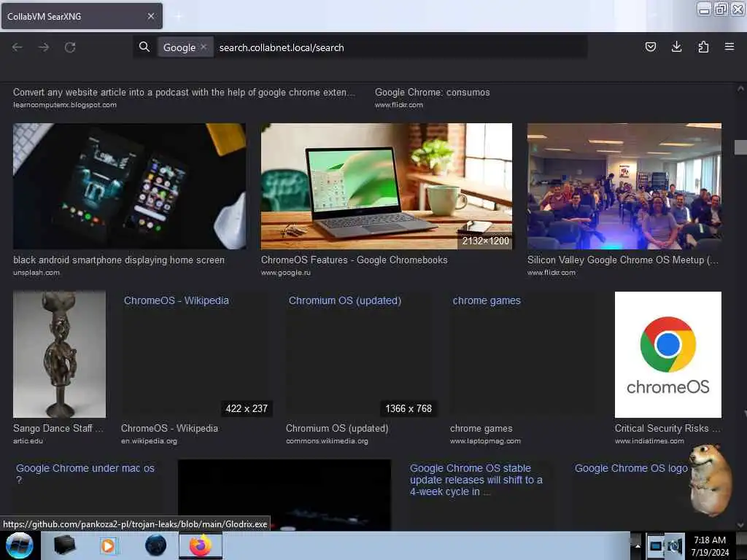Open the Windows Start orb
Screen dimensions: 747x560
tap(19, 545)
